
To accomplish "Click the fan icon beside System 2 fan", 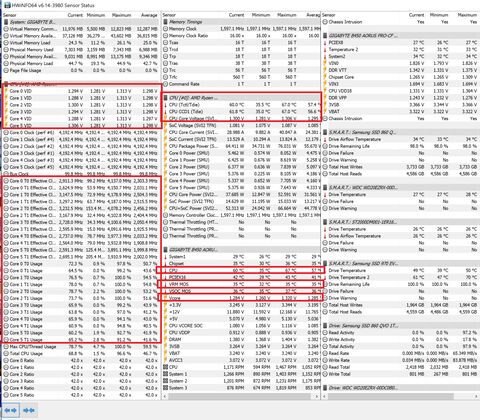I will tap(166, 381).
